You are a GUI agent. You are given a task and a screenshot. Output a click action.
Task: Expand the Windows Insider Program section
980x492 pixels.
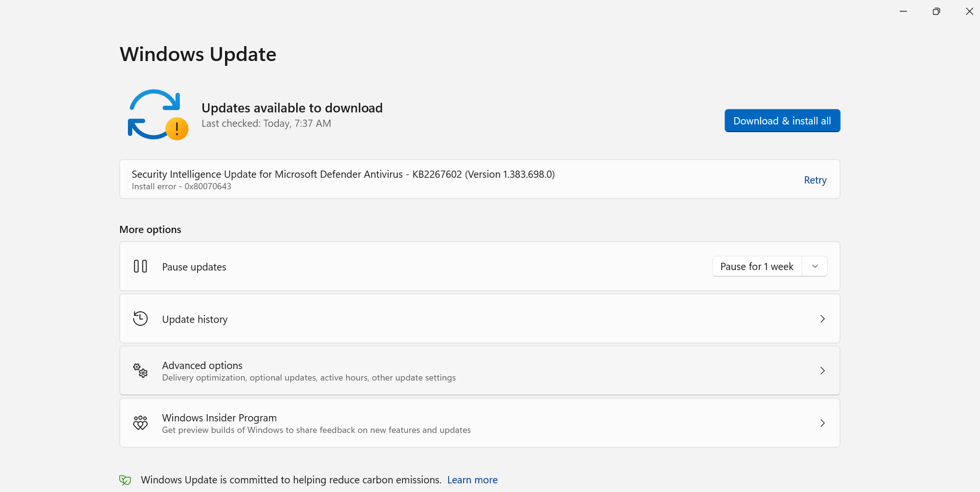pyautogui.click(x=823, y=423)
